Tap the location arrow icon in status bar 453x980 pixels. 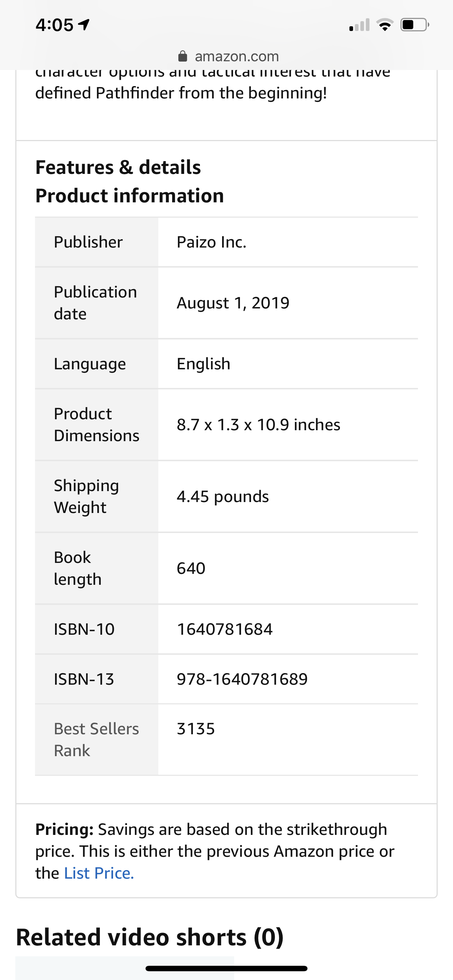pos(84,25)
